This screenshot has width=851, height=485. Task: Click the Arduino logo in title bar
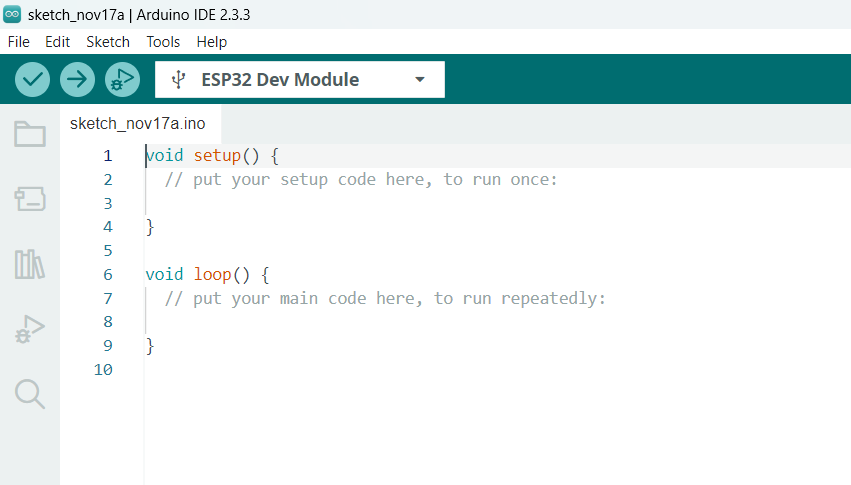pyautogui.click(x=12, y=14)
